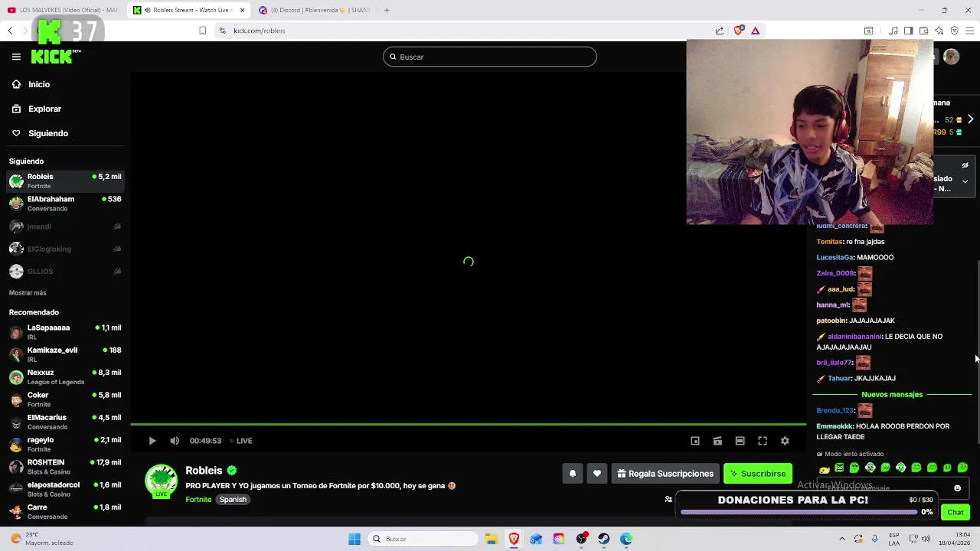
Task: Click the user avatar at top right
Action: click(x=951, y=57)
